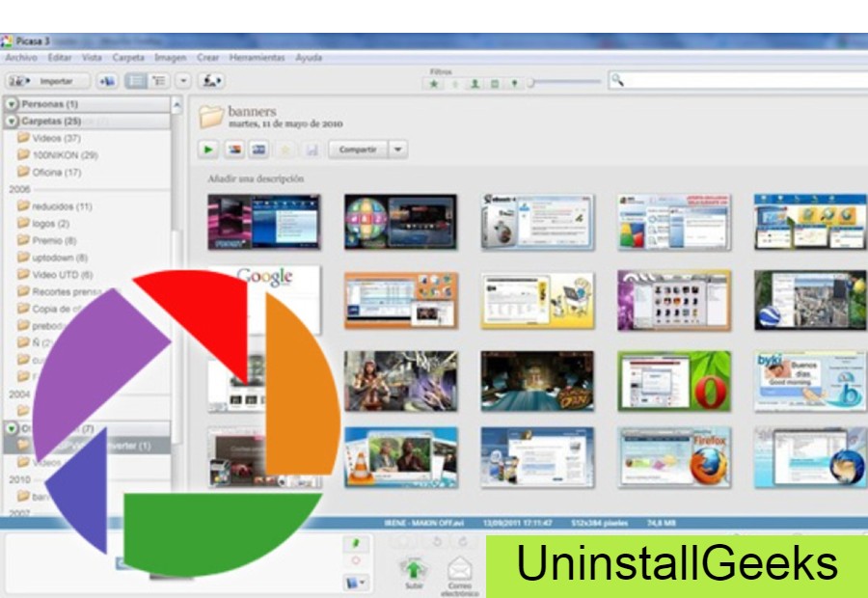This screenshot has height=598, width=868.
Task: Toggle the movies only filter
Action: 495,84
